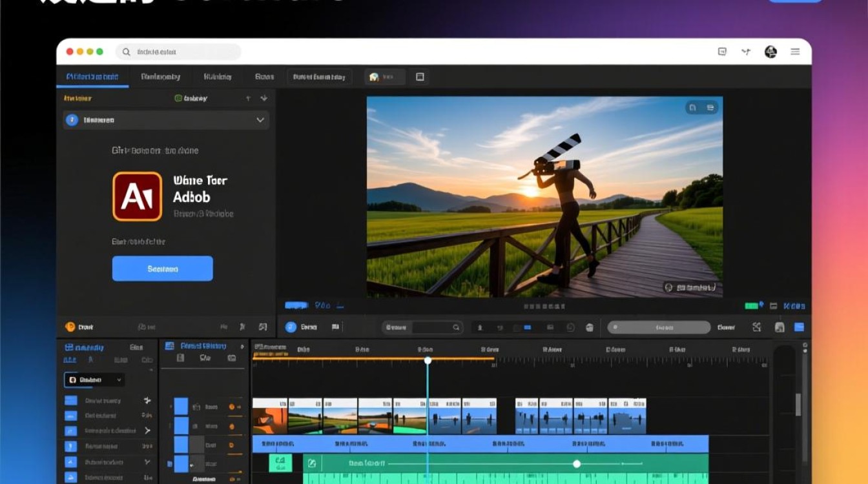
Task: Click the flag icon next to the blue circle icon
Action: point(335,327)
